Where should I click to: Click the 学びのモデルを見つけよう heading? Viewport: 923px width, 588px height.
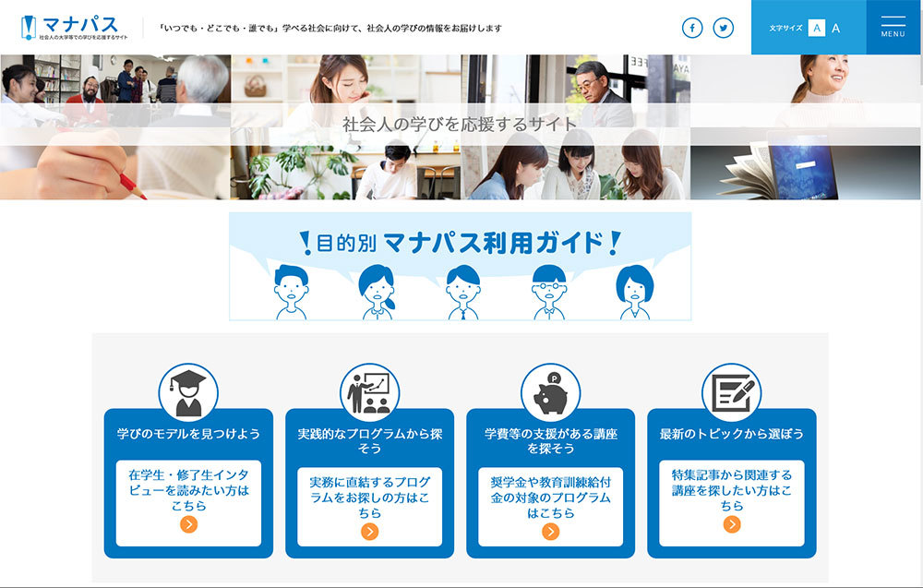coord(188,434)
